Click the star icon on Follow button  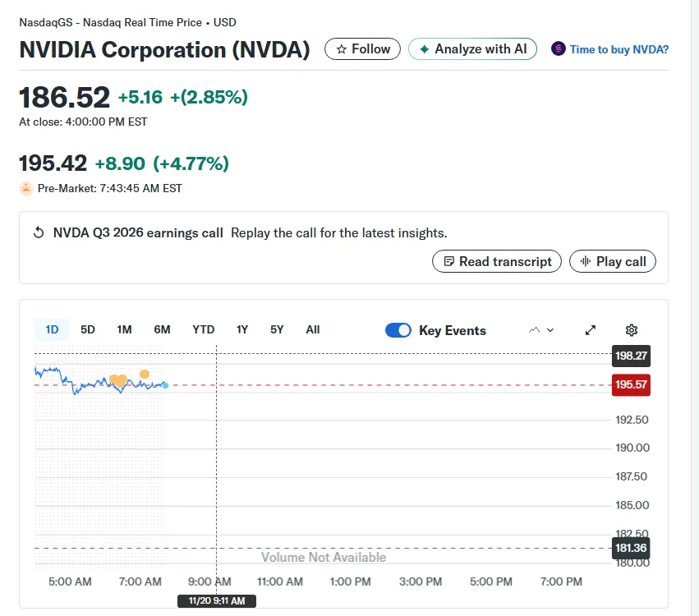[343, 49]
